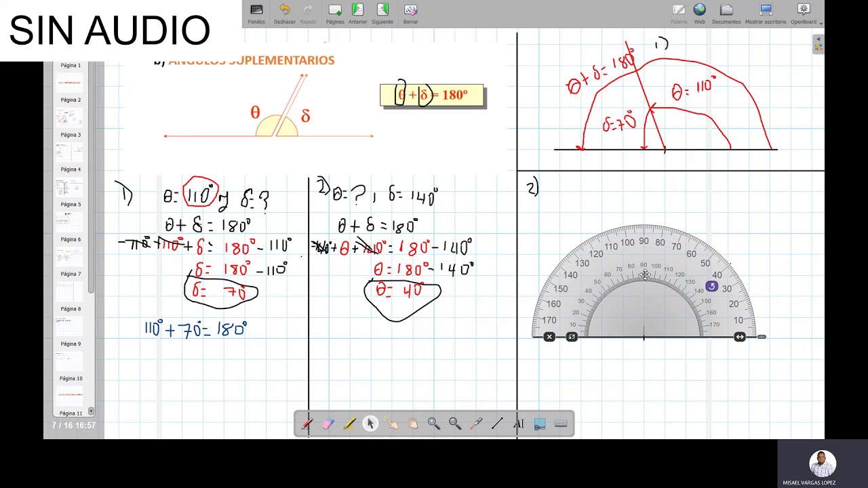Click the yellow θ+δ=180° formula box
Image resolution: width=868 pixels, height=488 pixels.
[x=432, y=95]
